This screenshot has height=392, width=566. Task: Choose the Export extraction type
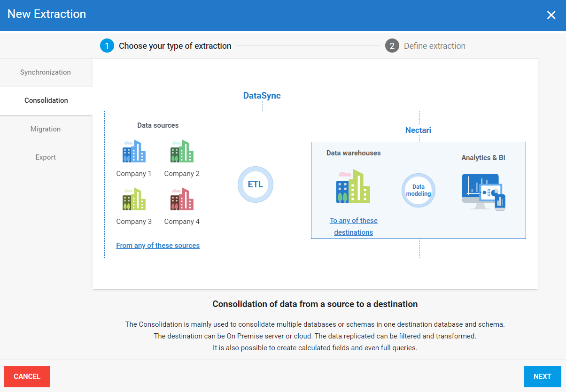tap(46, 157)
